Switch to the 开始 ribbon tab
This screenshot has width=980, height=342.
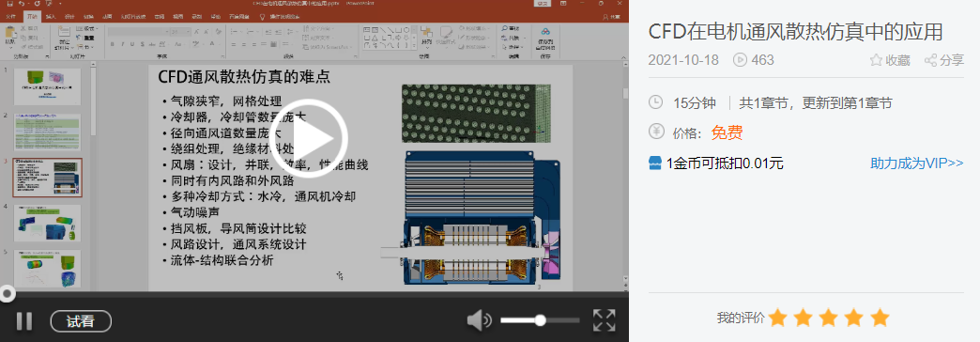point(32,17)
